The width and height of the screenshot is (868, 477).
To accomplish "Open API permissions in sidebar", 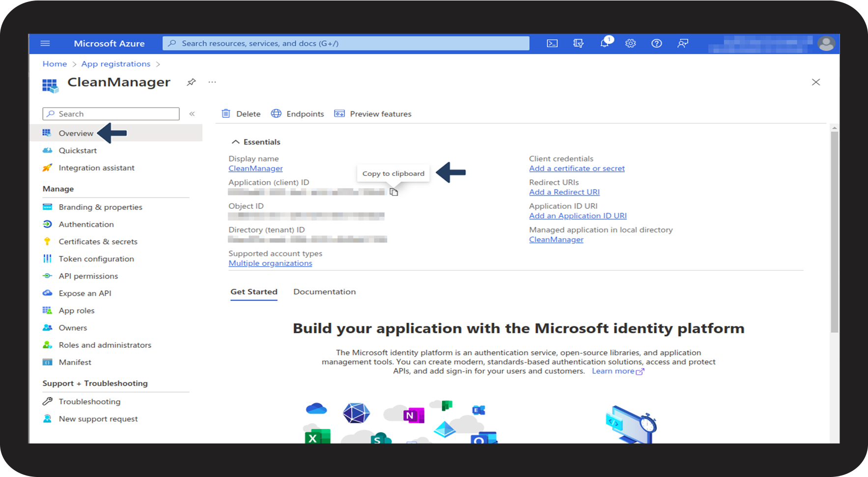I will click(x=88, y=276).
